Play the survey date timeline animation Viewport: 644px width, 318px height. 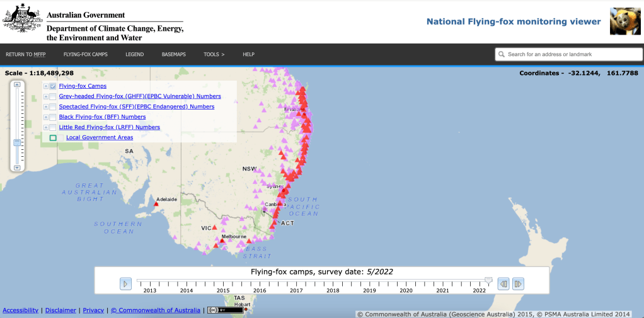tap(126, 284)
